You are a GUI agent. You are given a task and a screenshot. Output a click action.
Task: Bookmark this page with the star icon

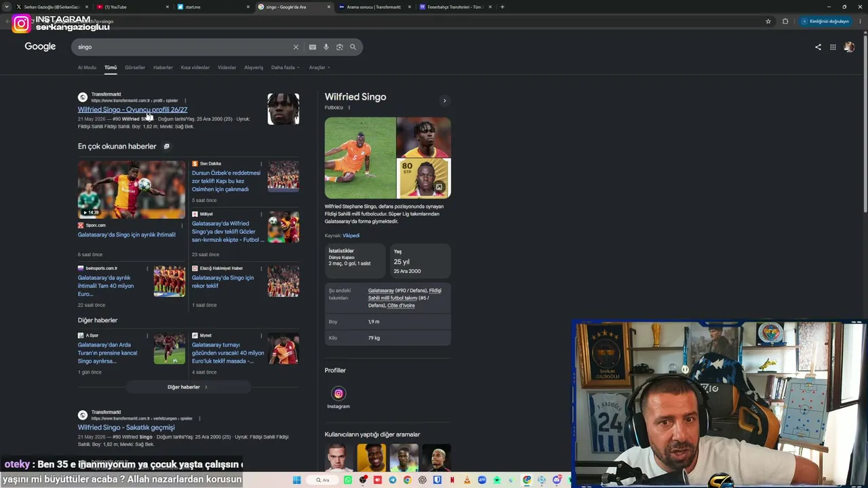click(x=768, y=21)
